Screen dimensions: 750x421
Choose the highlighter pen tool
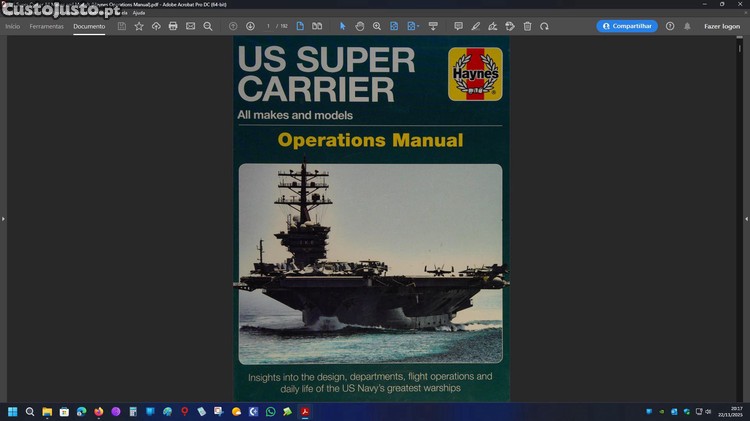pyautogui.click(x=475, y=26)
